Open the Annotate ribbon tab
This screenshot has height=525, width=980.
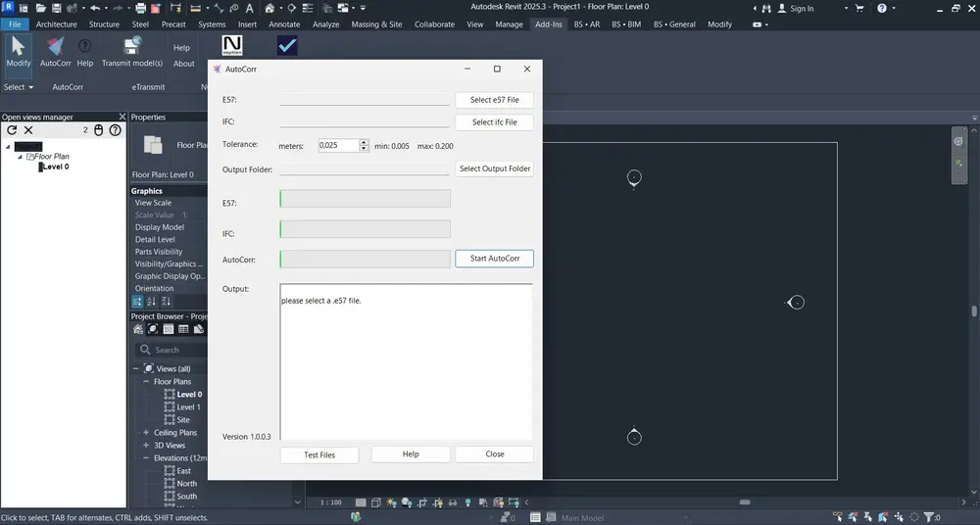[286, 24]
